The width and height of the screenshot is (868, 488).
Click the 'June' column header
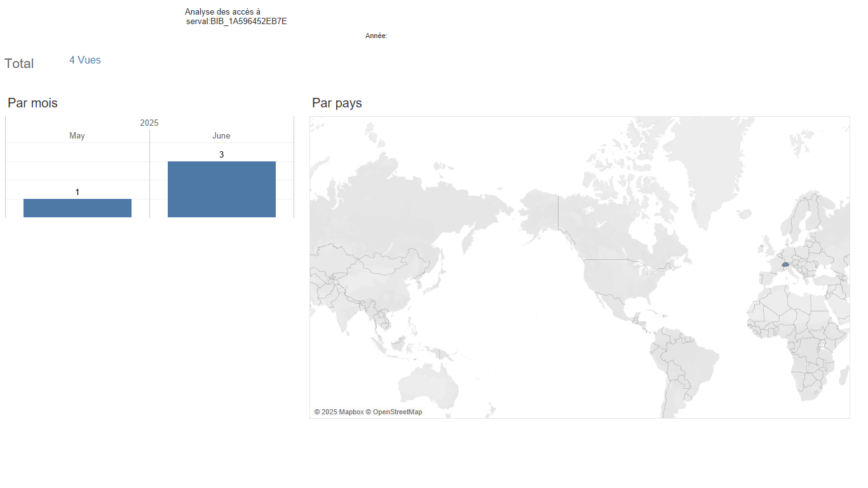pyautogui.click(x=221, y=136)
